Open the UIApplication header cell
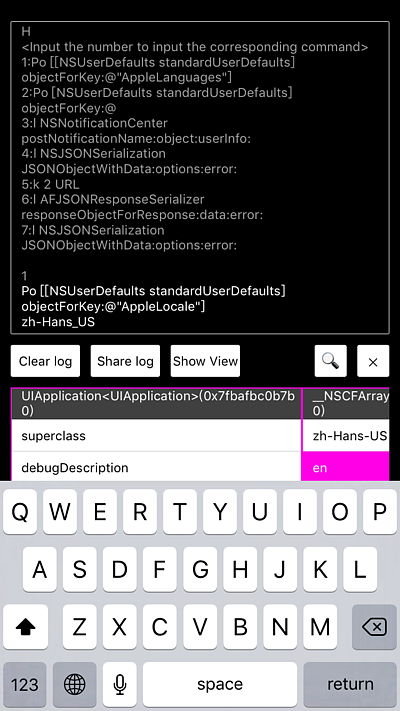 156,403
